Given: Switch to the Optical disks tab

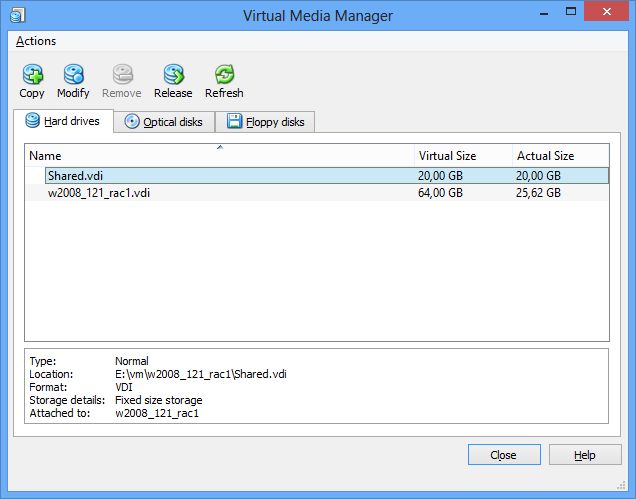Looking at the screenshot, I should pos(164,122).
